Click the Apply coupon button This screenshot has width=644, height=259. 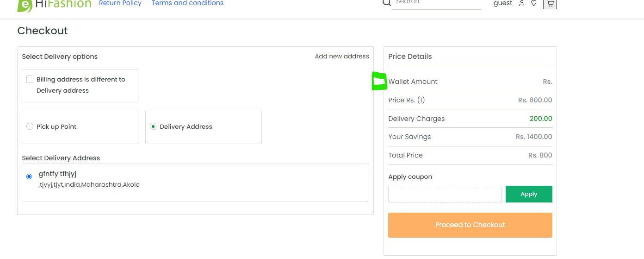coord(529,194)
